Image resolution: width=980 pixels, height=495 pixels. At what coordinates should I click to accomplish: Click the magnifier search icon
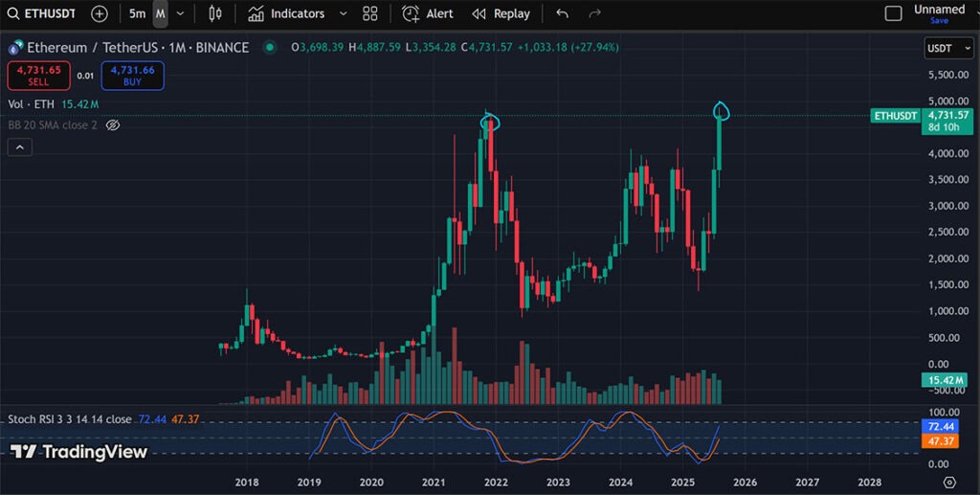tap(13, 13)
